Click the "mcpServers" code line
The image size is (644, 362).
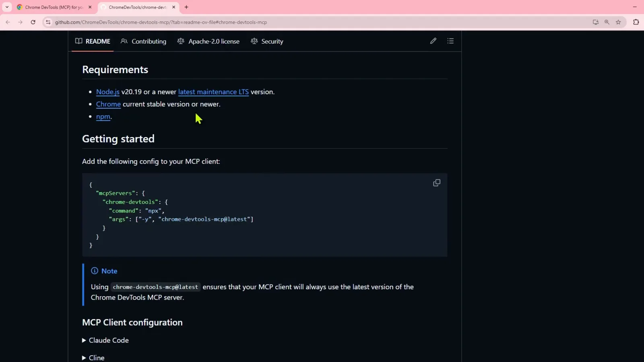[x=120, y=193]
